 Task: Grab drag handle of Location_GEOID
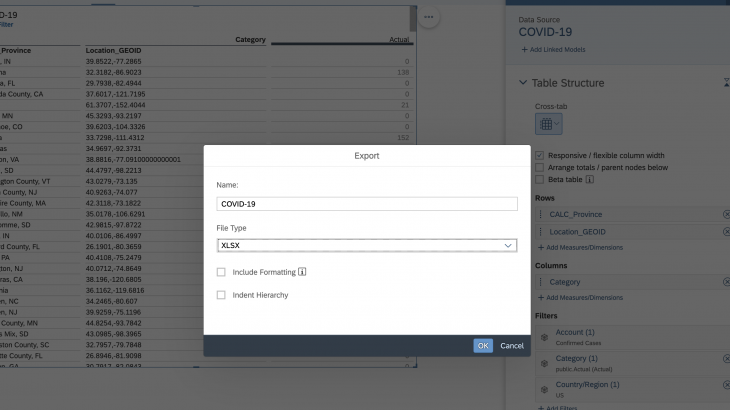pos(541,232)
